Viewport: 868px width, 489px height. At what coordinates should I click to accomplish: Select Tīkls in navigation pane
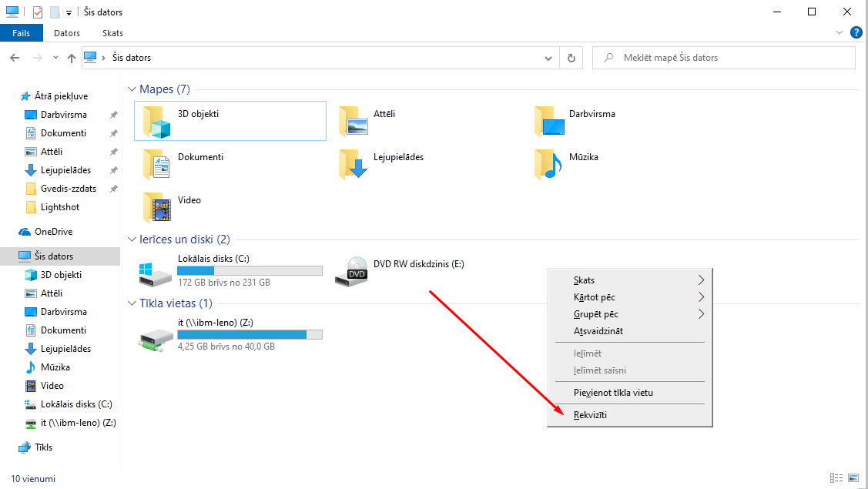[43, 447]
